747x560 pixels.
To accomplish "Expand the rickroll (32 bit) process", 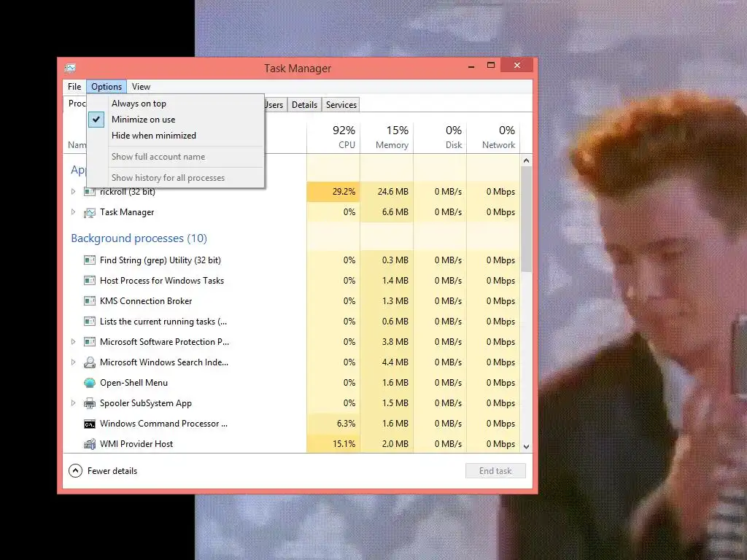I will click(73, 192).
